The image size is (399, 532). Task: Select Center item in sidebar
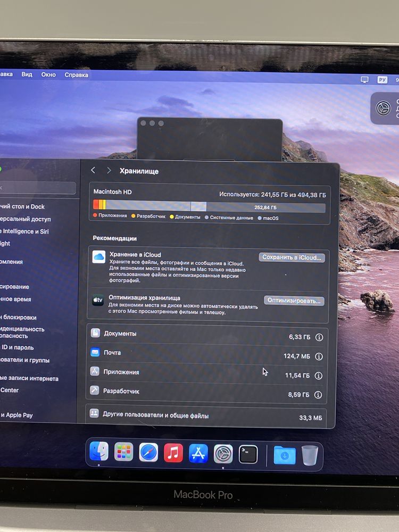coord(10,390)
